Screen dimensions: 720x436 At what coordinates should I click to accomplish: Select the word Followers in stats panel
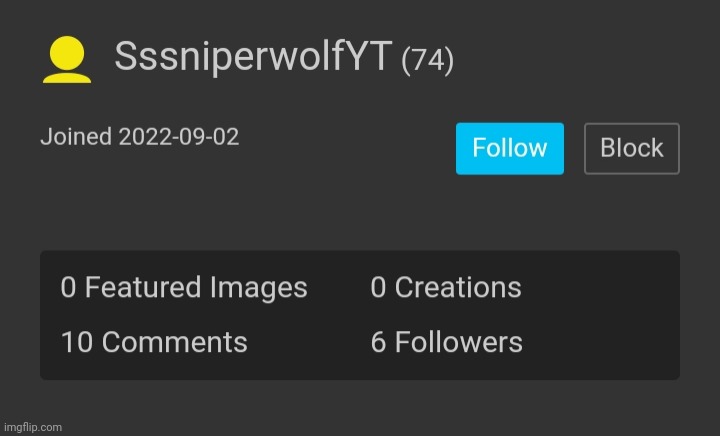(459, 342)
